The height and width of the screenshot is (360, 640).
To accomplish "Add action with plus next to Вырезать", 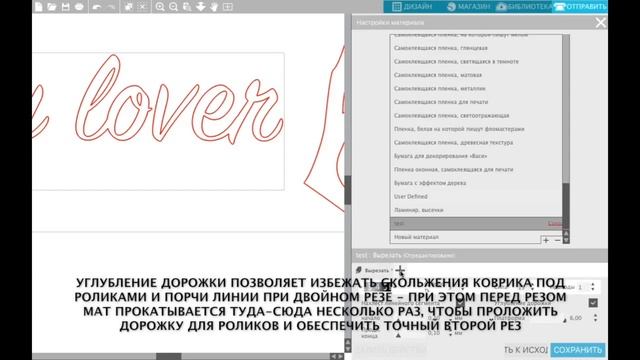I will pos(400,270).
